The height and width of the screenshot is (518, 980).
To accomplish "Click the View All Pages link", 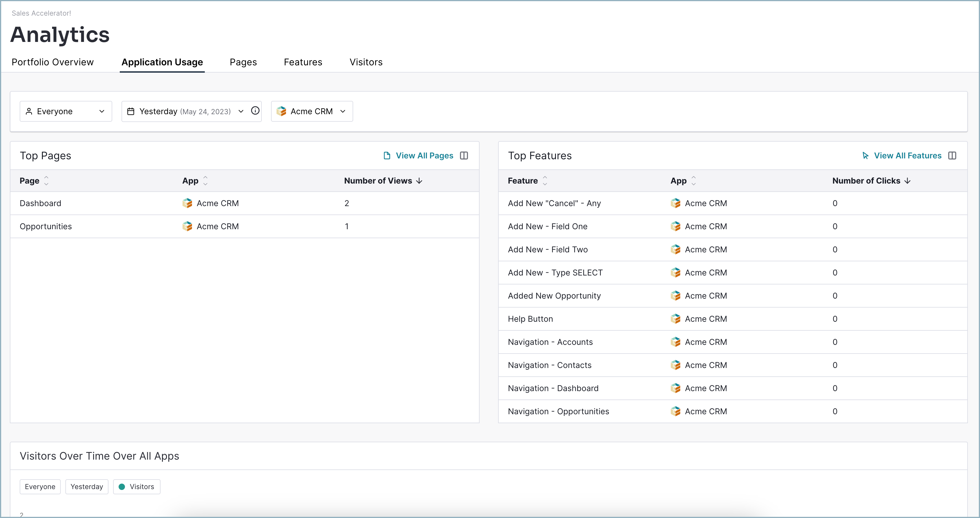I will (419, 156).
